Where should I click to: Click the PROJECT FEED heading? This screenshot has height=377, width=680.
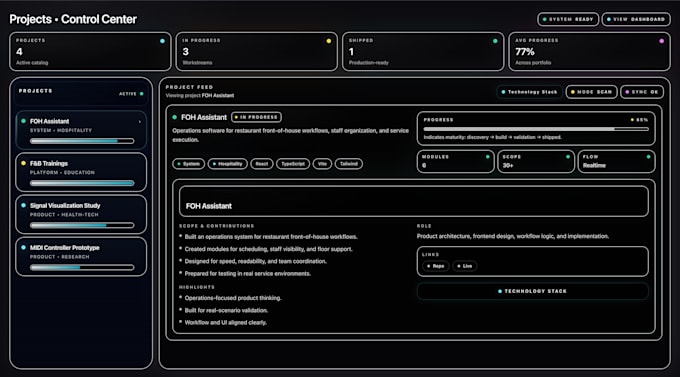[x=189, y=87]
